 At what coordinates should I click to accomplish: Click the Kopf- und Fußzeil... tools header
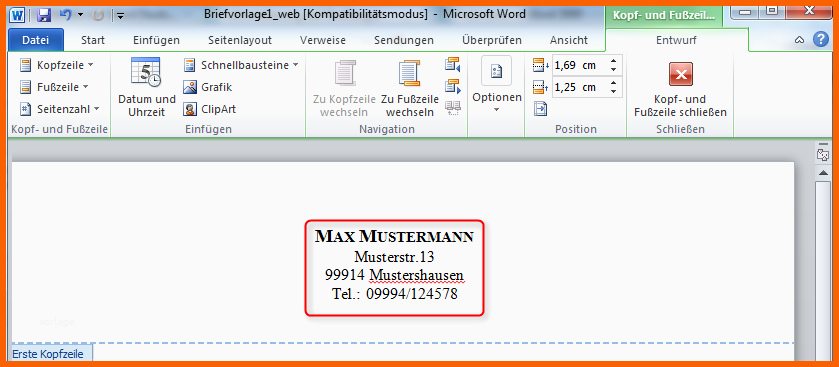click(663, 16)
